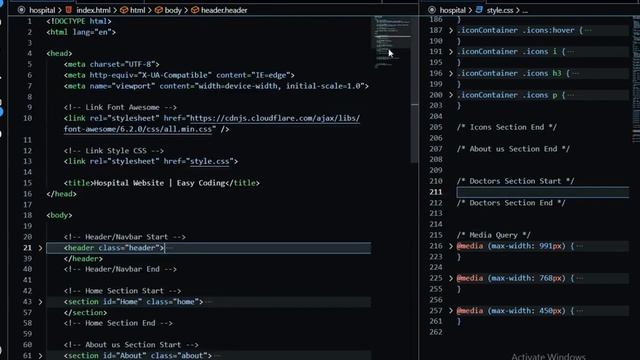Click comment Home Section Start

point(123,291)
